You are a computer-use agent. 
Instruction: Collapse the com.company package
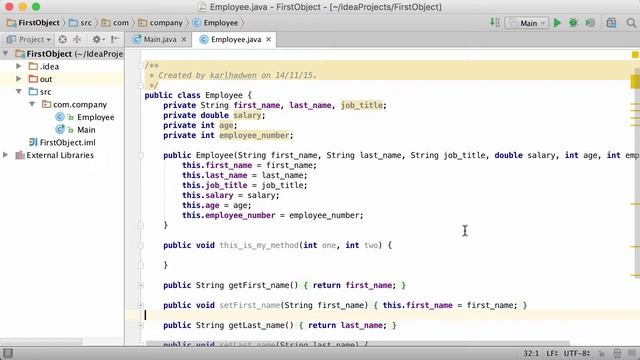click(x=32, y=104)
